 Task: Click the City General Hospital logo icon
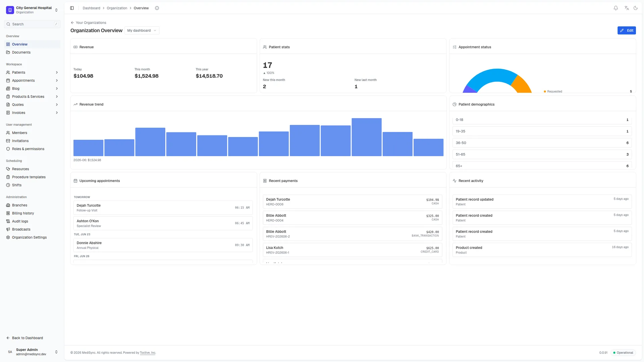pos(10,10)
